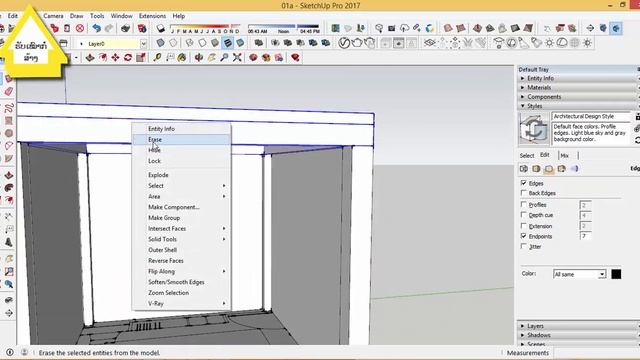Screen dimensions: 640x360
Task: Enable the Extension checkbox
Action: 524,226
